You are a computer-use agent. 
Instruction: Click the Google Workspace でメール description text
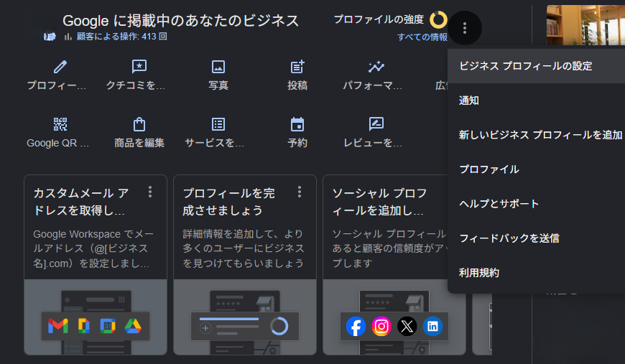click(x=93, y=248)
